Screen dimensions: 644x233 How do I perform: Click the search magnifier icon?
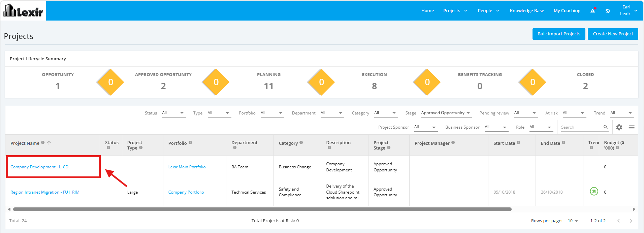point(606,127)
